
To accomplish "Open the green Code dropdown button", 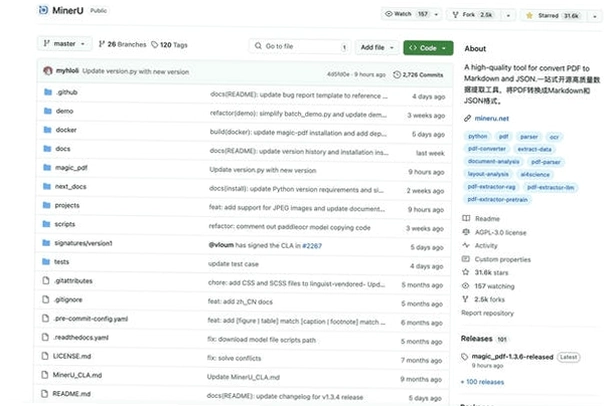I will (x=428, y=48).
